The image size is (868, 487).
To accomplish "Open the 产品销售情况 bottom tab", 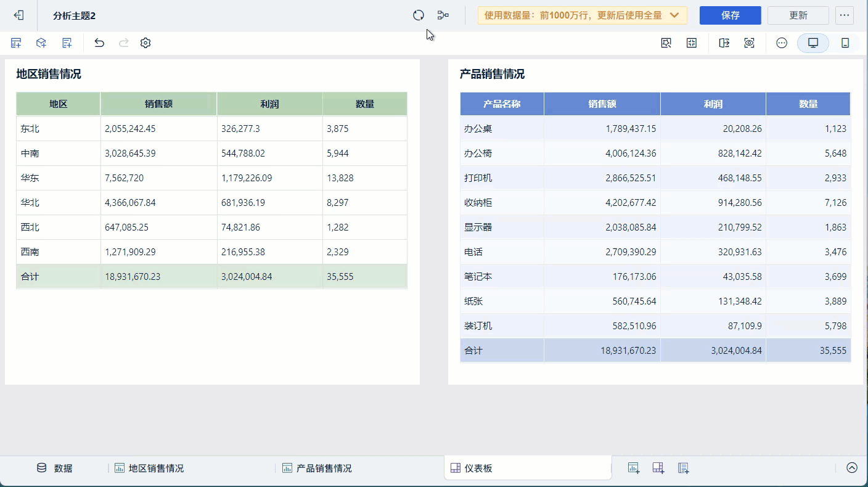I will (317, 469).
